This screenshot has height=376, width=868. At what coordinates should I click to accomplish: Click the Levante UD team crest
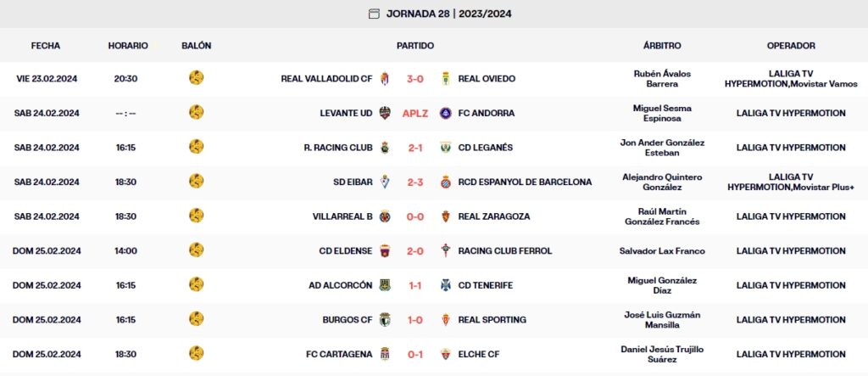click(x=385, y=113)
